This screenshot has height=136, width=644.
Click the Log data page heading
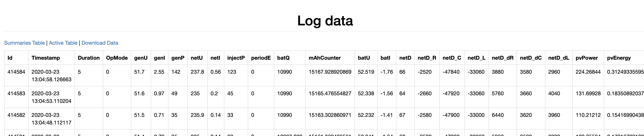[325, 20]
